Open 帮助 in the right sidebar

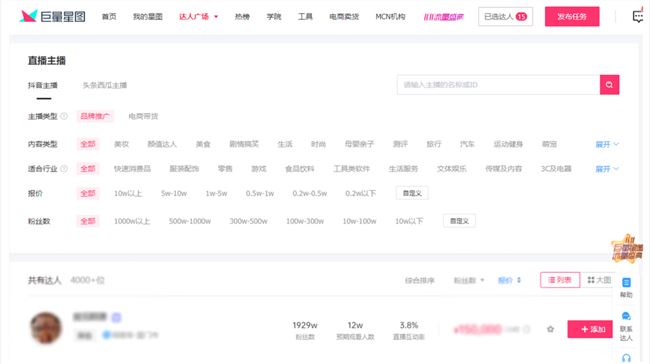(626, 288)
